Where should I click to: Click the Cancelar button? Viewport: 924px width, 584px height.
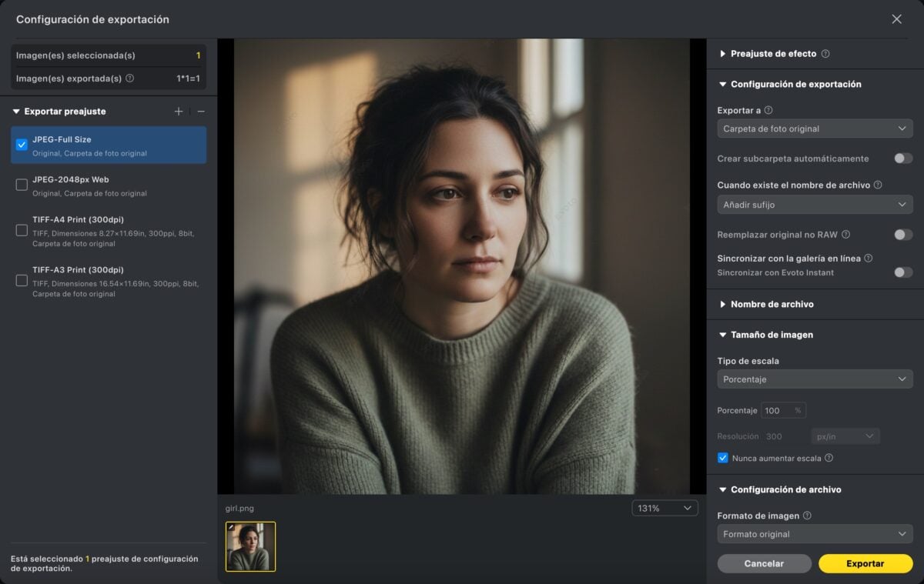point(764,563)
